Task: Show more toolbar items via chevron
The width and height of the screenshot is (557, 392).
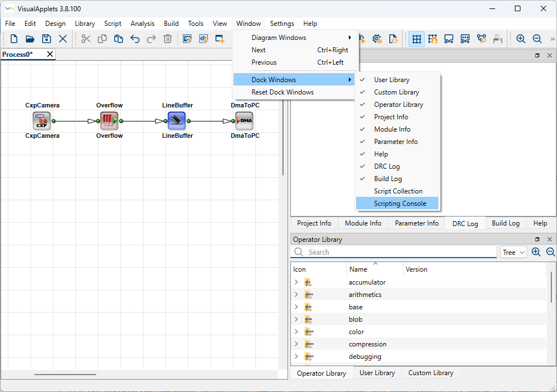Action: point(552,39)
